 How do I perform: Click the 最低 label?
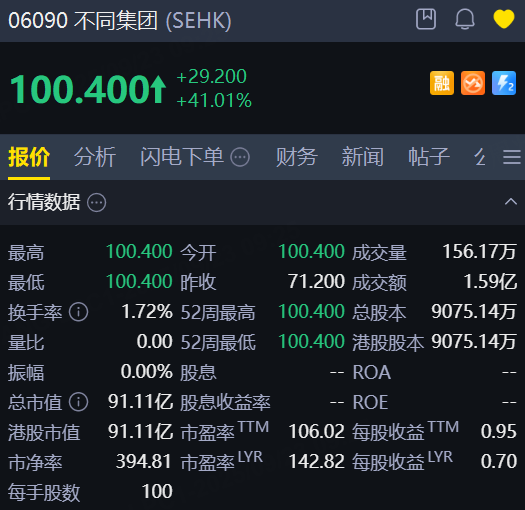point(26,283)
